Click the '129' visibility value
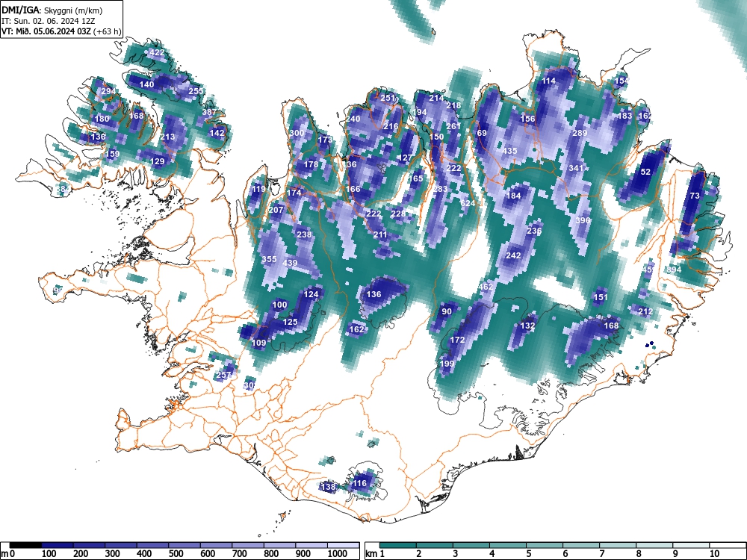Viewport: 747px width, 560px height. point(157,161)
